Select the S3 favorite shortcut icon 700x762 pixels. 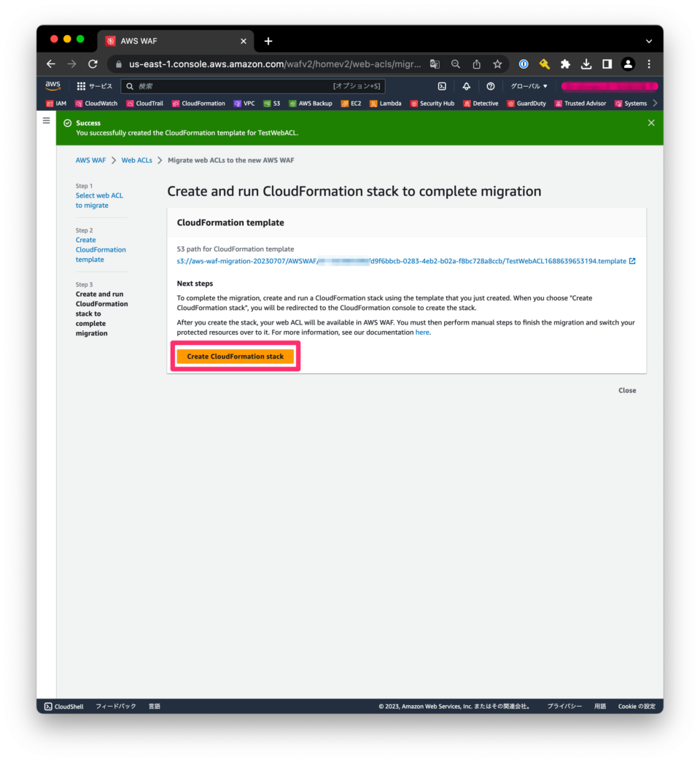[272, 103]
